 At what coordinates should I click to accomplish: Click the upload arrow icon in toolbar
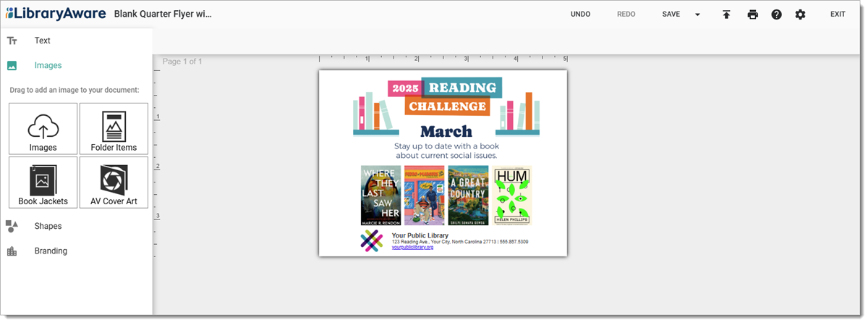click(726, 14)
